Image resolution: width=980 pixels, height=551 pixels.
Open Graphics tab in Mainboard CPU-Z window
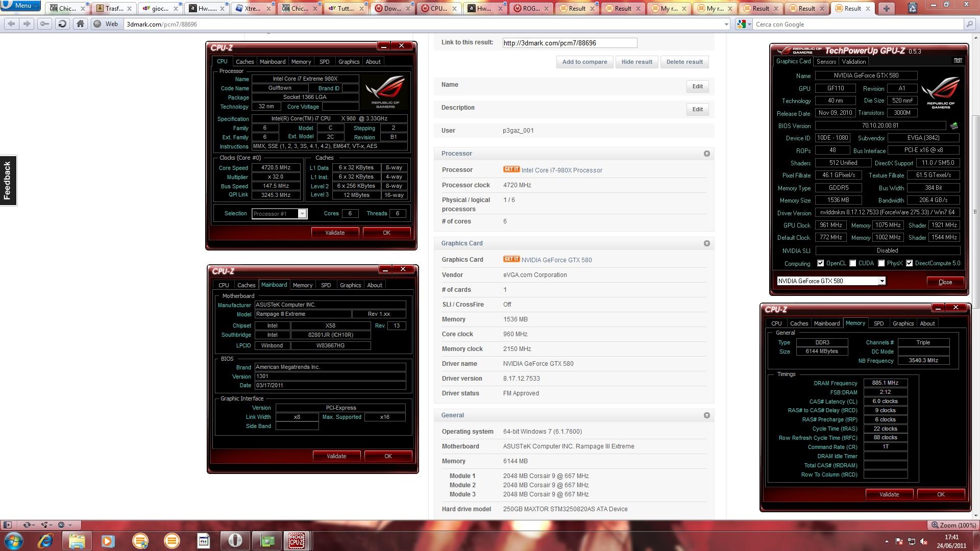pyautogui.click(x=350, y=285)
